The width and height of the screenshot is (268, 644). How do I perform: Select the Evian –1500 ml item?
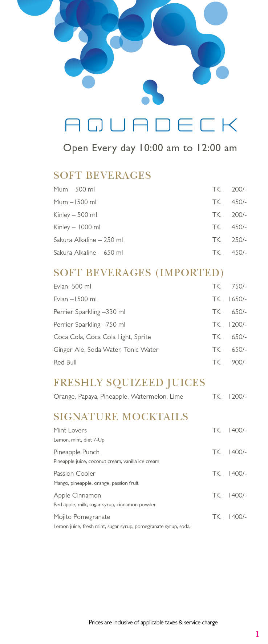[x=75, y=299]
